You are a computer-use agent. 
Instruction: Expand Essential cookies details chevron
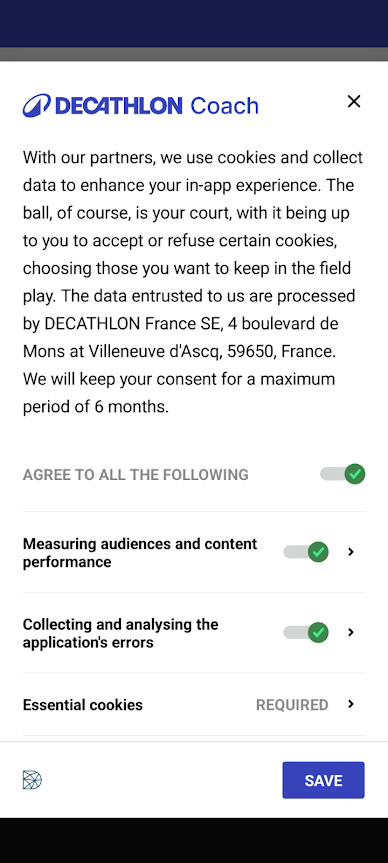point(351,704)
